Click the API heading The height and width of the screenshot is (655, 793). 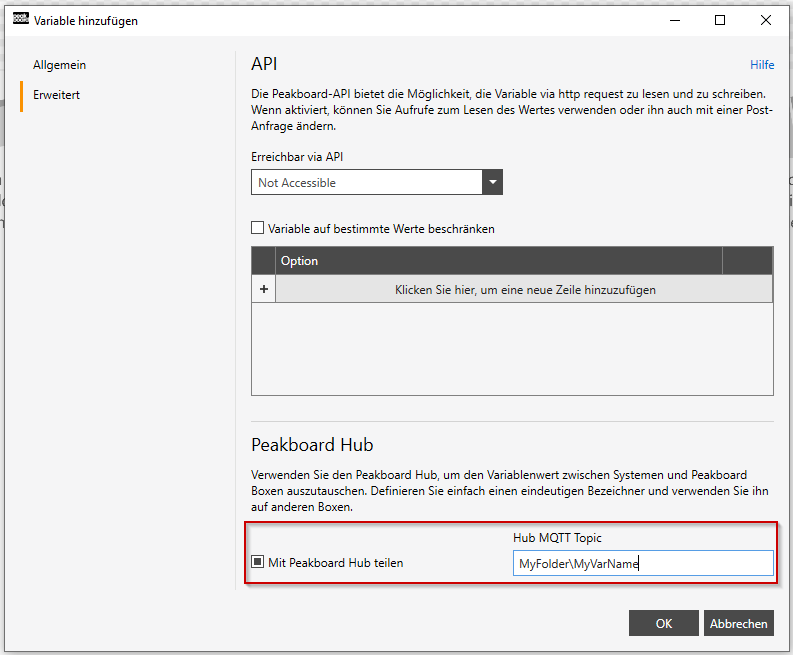pos(264,64)
